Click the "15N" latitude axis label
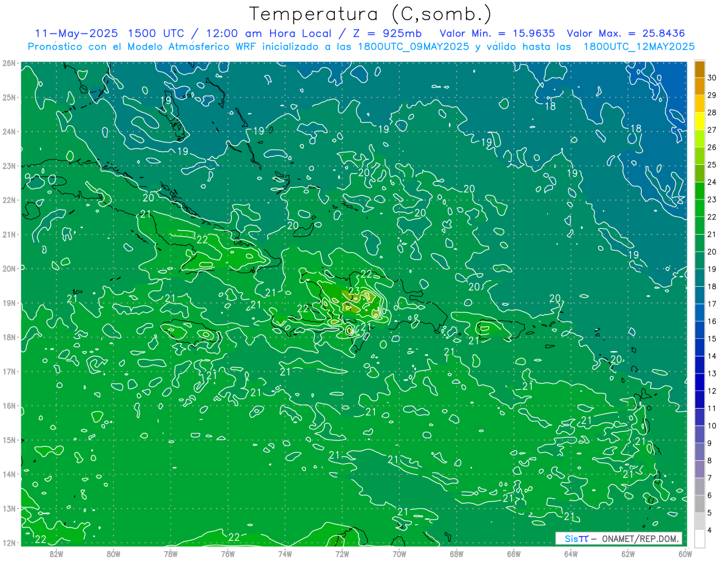Screen dimensions: 728x562 9,440
